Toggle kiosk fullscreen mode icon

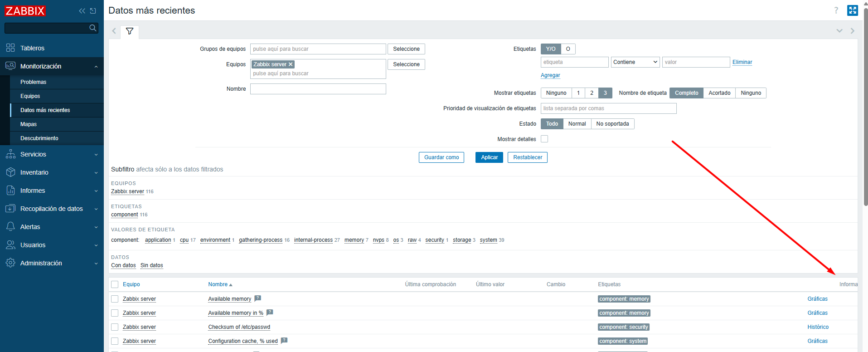(x=853, y=10)
